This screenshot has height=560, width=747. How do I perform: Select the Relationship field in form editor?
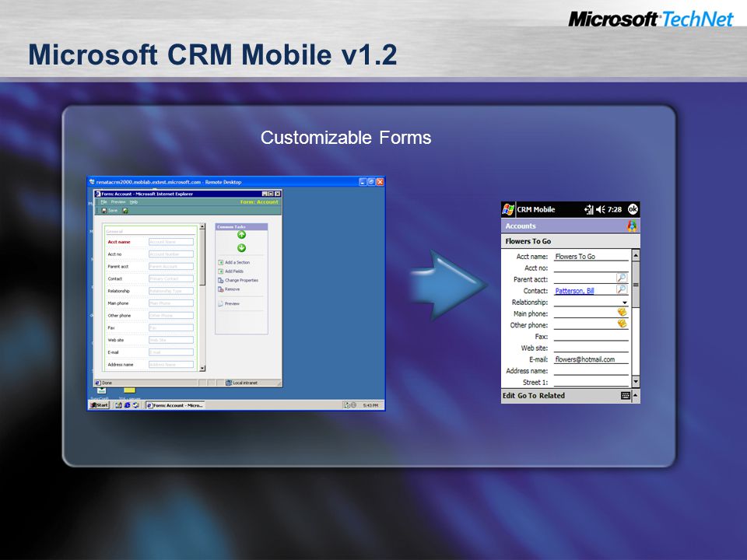click(x=171, y=291)
